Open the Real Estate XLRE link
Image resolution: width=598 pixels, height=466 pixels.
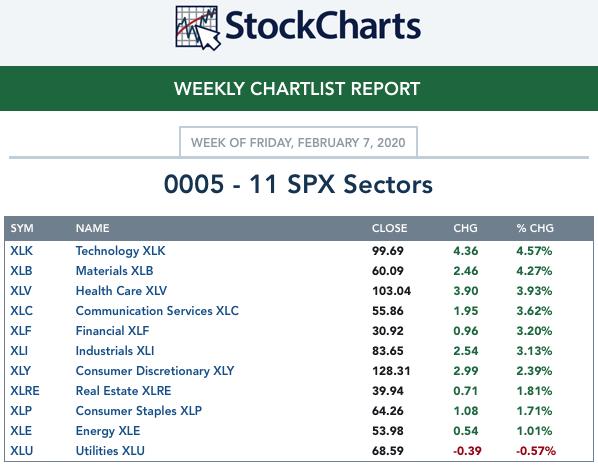pos(124,391)
